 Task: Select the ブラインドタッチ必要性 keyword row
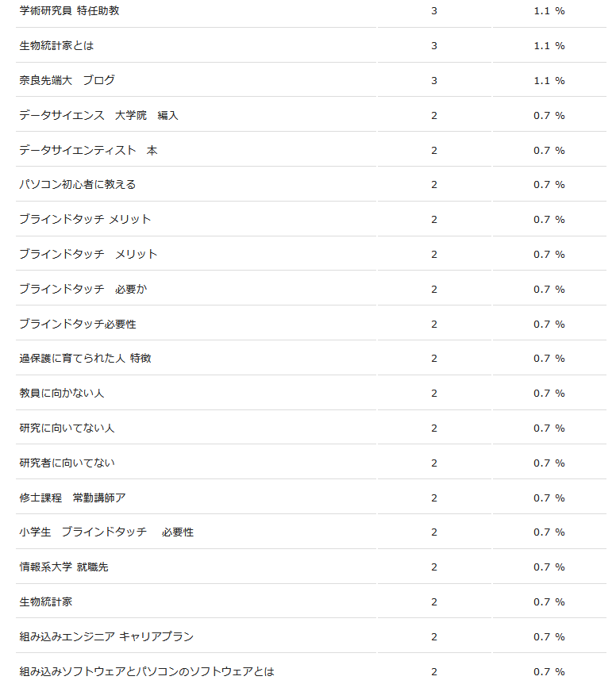[x=83, y=325]
